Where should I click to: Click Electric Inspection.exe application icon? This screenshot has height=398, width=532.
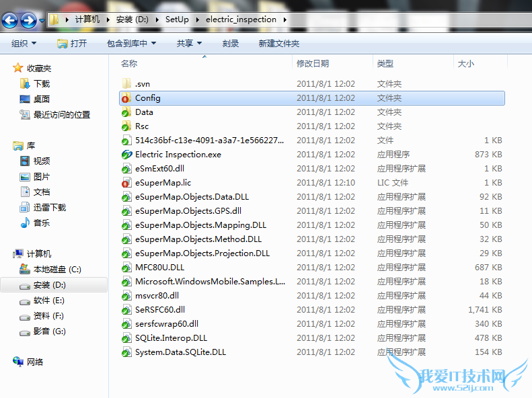point(126,155)
